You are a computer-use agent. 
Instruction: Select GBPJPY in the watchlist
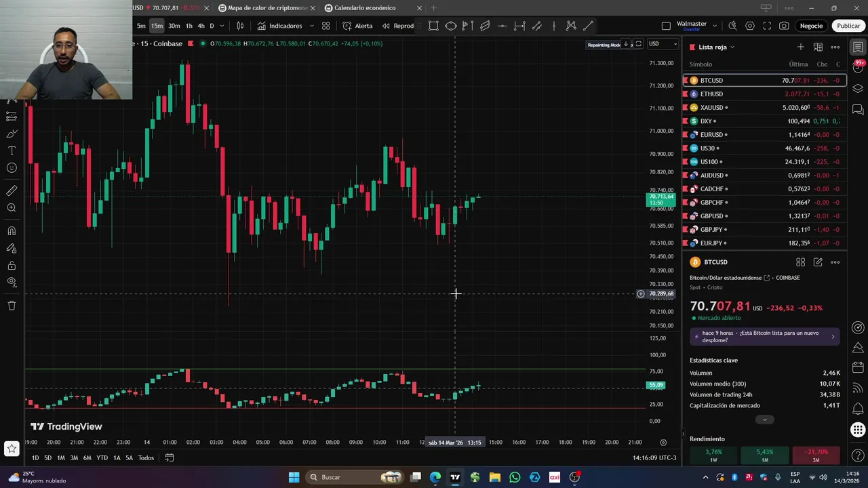tap(764, 230)
